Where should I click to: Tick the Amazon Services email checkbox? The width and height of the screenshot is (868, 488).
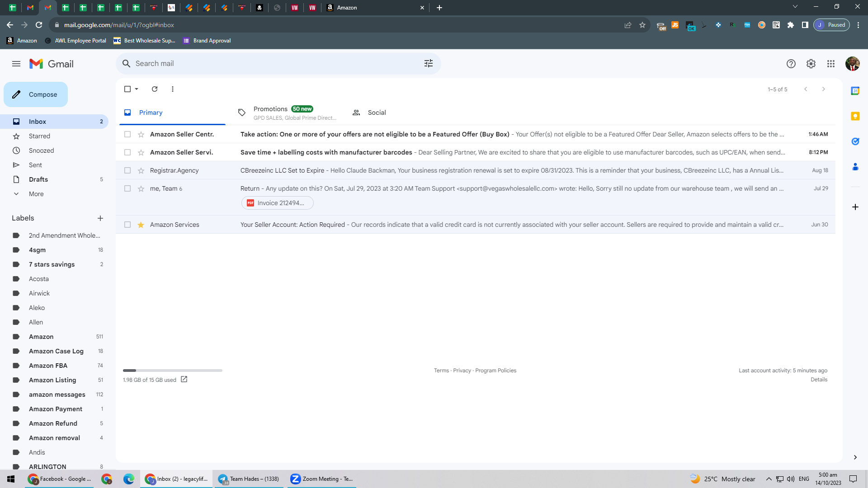point(127,225)
